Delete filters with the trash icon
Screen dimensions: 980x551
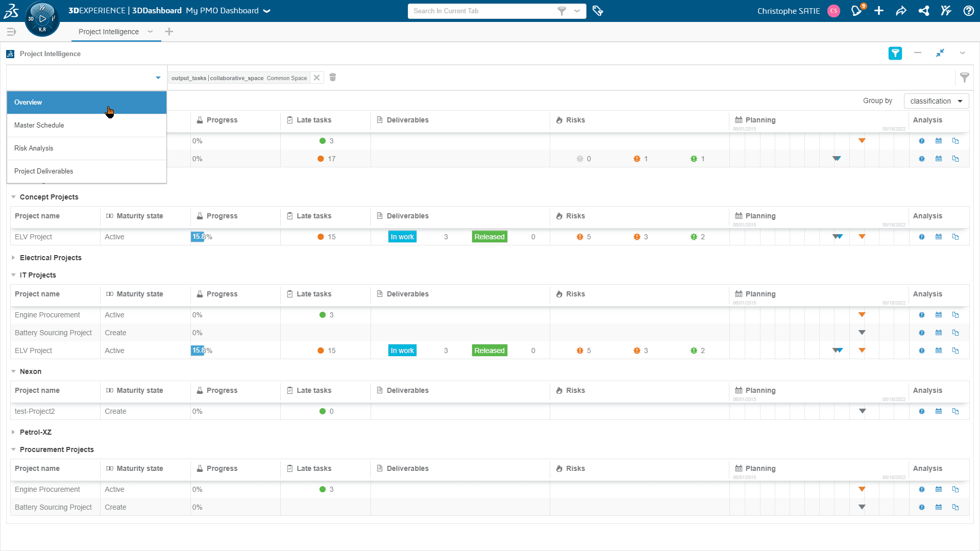333,78
